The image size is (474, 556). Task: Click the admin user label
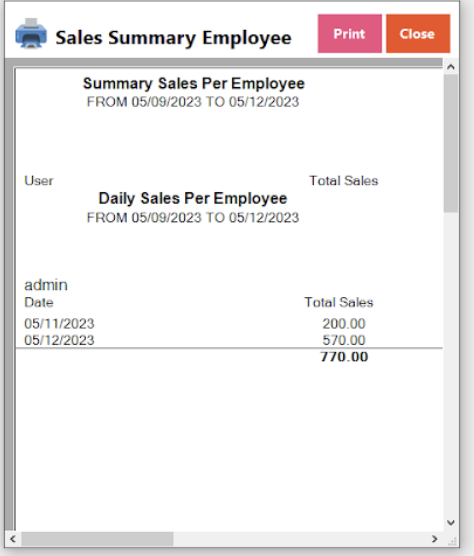tap(46, 285)
